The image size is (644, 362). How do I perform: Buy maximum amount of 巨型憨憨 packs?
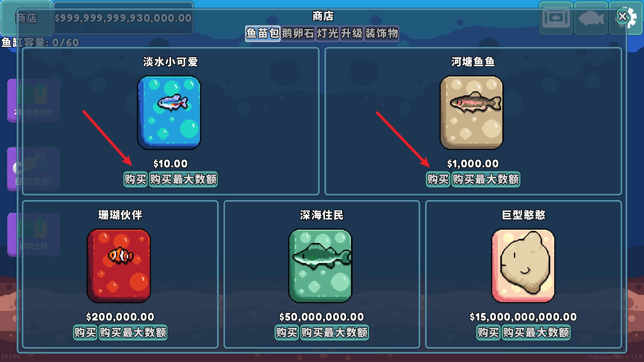click(536, 332)
